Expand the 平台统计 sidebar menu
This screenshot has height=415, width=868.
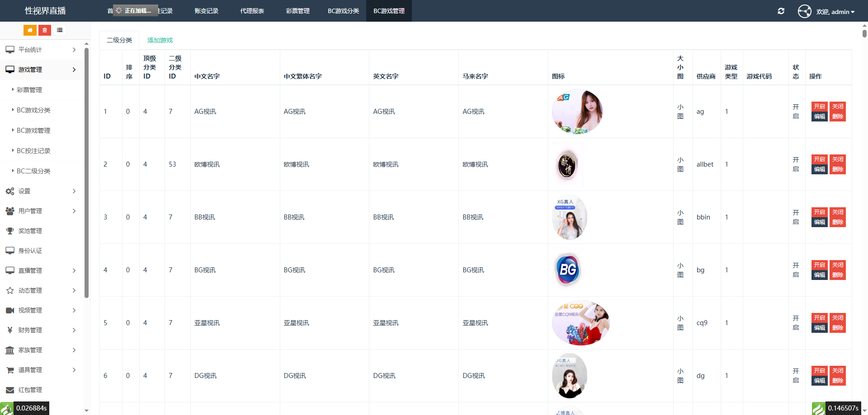[41, 50]
